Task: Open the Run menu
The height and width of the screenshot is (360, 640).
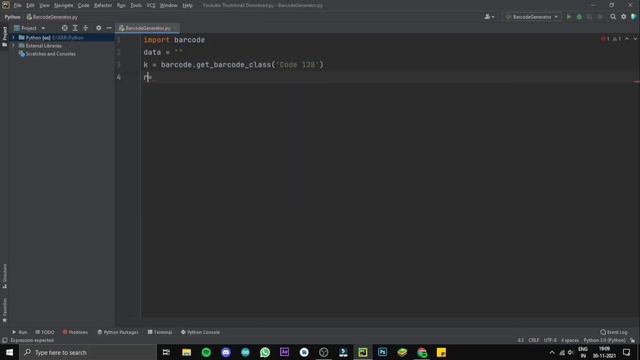Action: [121, 5]
